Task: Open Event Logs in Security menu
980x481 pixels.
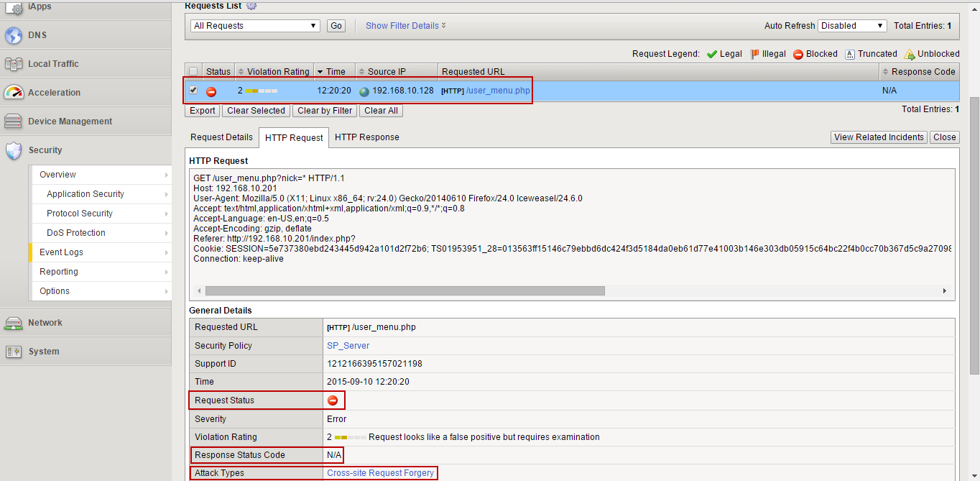Action: point(61,252)
